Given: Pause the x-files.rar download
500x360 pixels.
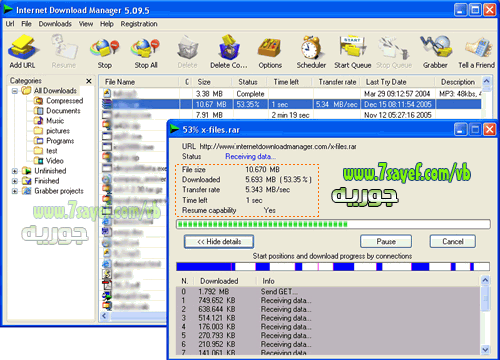Looking at the screenshot, I should [386, 241].
